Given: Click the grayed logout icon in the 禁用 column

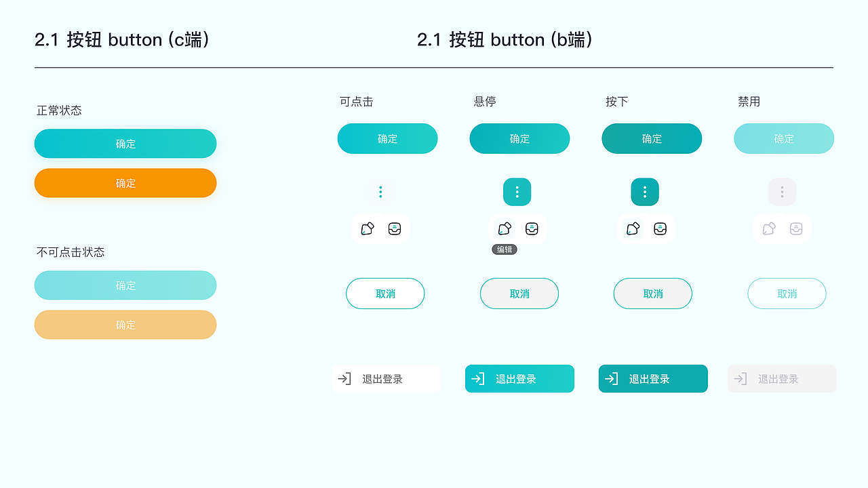Looking at the screenshot, I should [741, 379].
